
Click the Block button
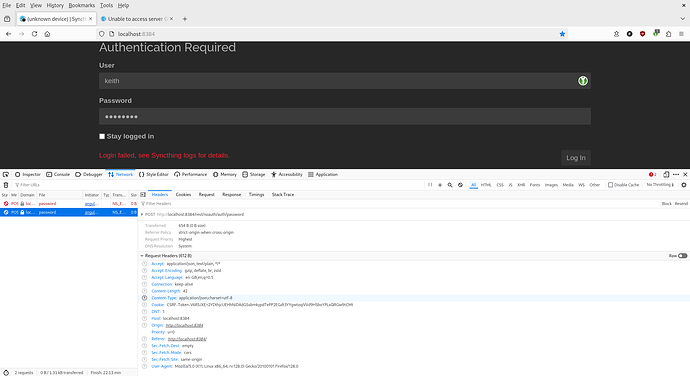click(667, 203)
